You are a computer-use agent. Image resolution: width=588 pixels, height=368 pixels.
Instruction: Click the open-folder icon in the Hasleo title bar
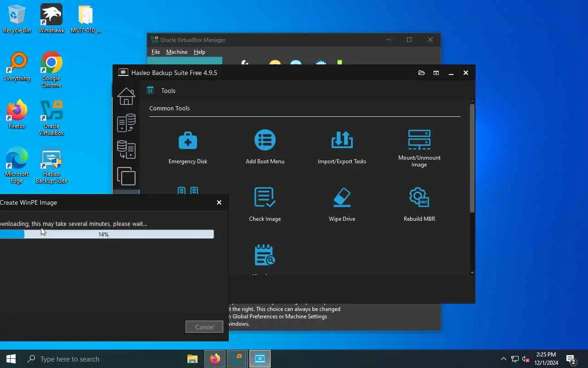pyautogui.click(x=422, y=73)
